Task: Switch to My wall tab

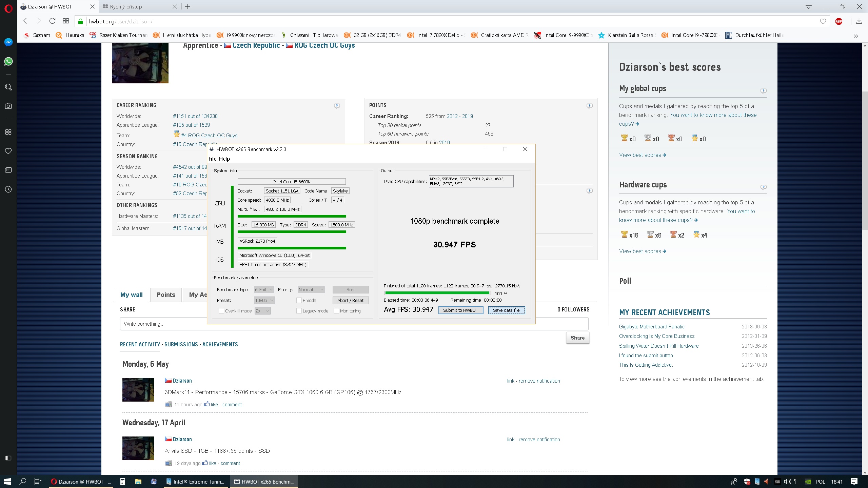Action: coord(132,294)
